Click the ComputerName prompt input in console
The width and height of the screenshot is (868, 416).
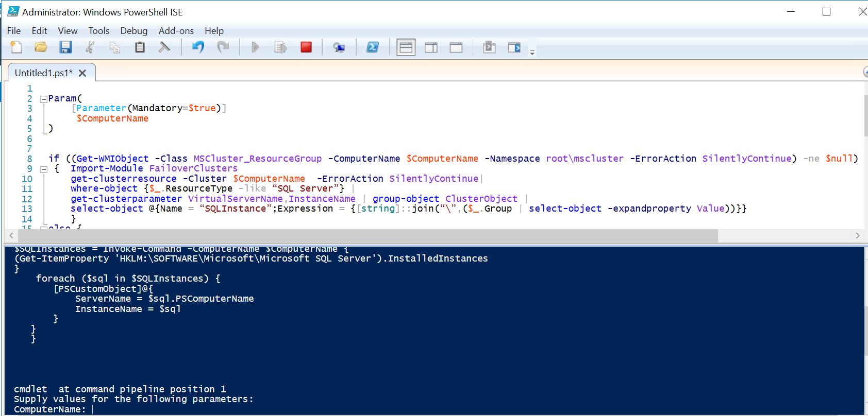[93, 410]
